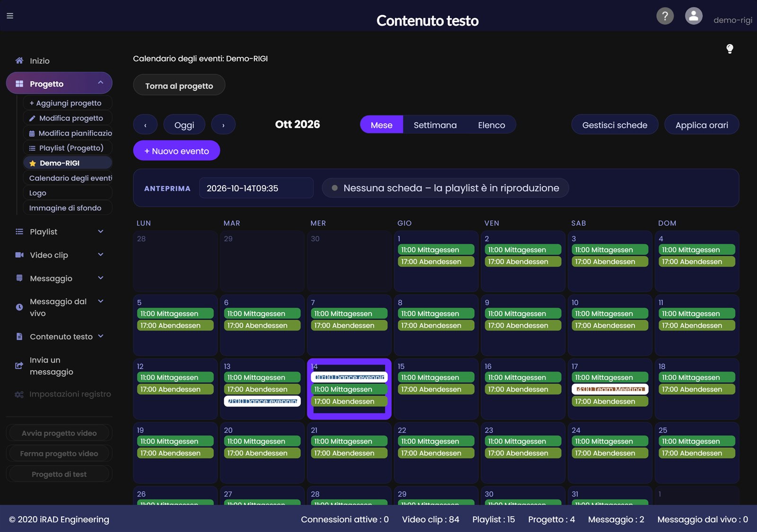Click the Gestisci schede button
Image resolution: width=757 pixels, height=532 pixels.
click(615, 125)
